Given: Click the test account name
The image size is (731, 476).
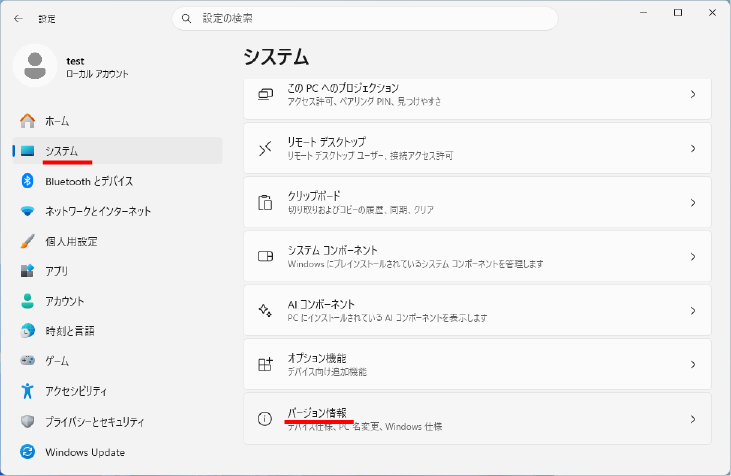Looking at the screenshot, I should [x=75, y=61].
